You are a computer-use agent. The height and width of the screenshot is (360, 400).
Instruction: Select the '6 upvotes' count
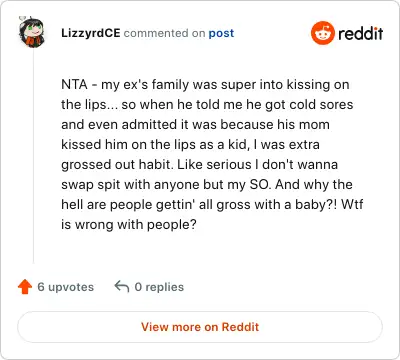tap(66, 287)
